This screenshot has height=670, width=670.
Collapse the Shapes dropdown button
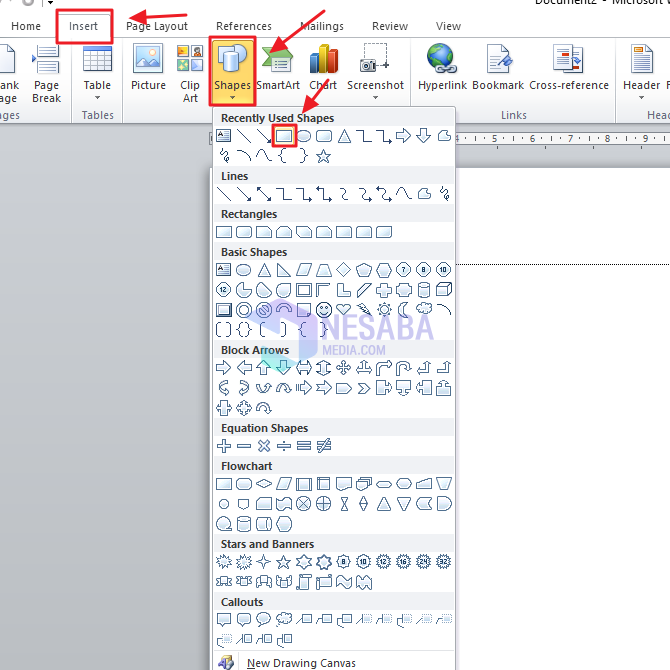[232, 71]
